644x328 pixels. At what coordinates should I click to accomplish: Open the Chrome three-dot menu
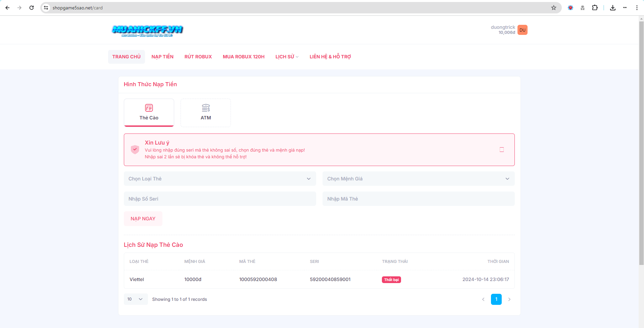(637, 8)
